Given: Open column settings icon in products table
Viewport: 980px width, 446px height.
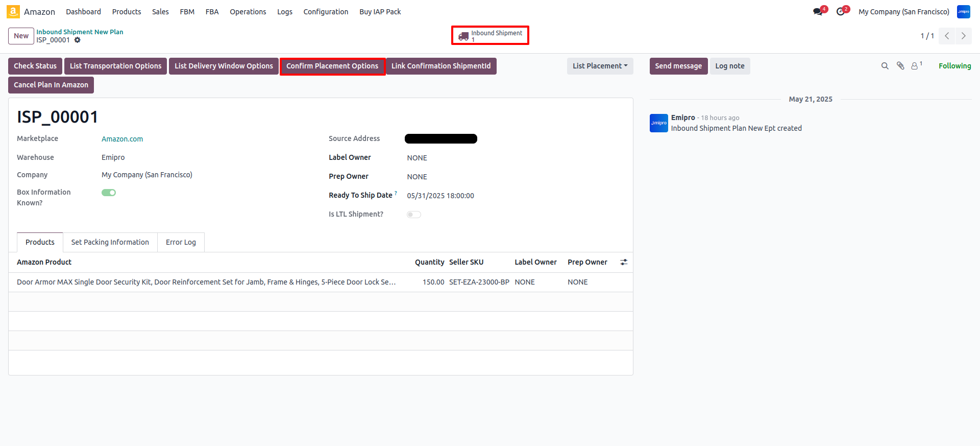Looking at the screenshot, I should point(623,262).
